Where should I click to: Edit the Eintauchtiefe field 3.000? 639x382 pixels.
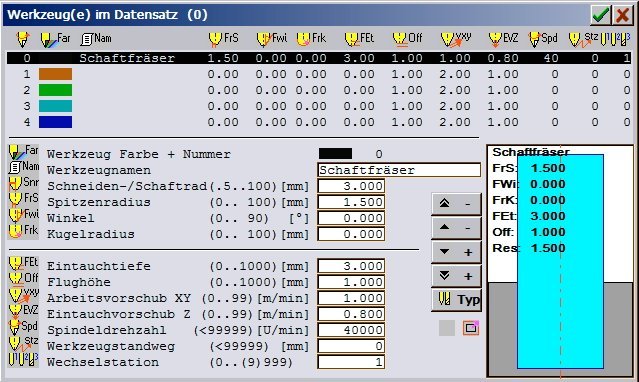coord(351,266)
